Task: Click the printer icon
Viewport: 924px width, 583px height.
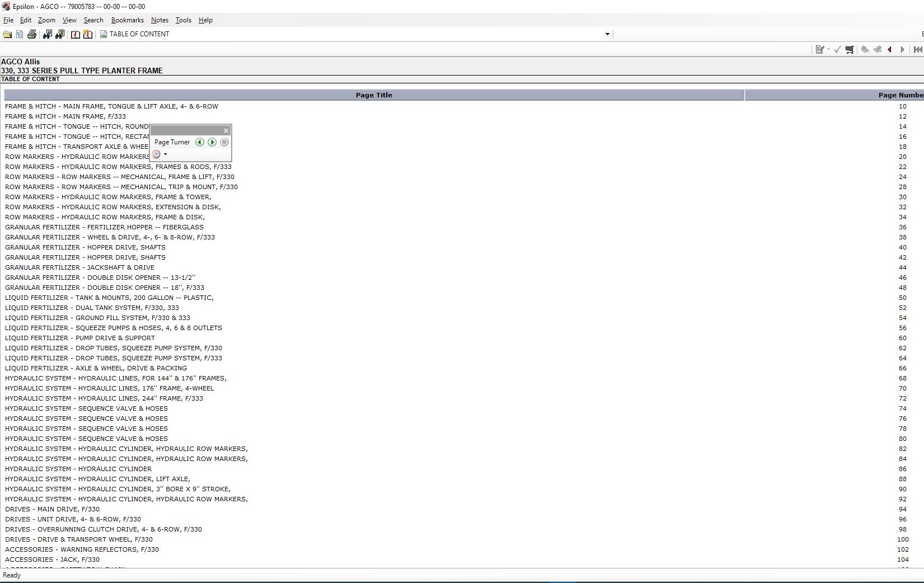Action: (x=32, y=34)
